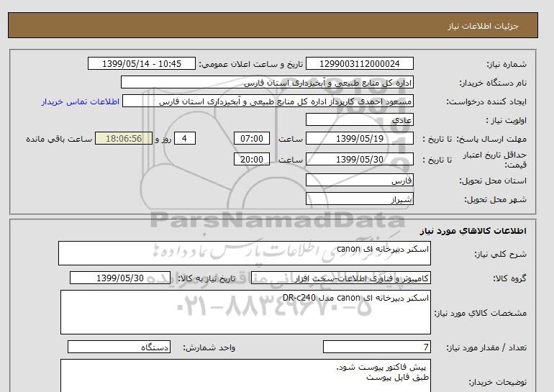
Task: Click the label مشخصات کالای مورد نیاز
Action: pos(480,313)
